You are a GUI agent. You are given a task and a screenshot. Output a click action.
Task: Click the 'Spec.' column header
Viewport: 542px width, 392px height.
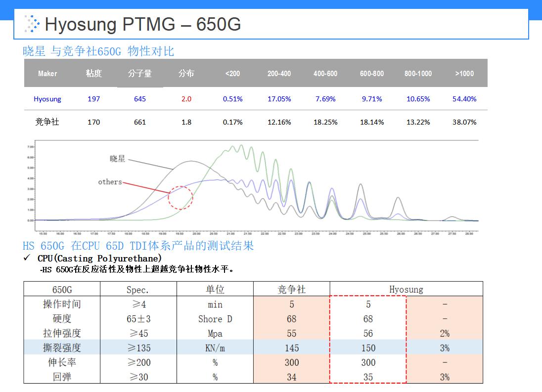point(137,290)
